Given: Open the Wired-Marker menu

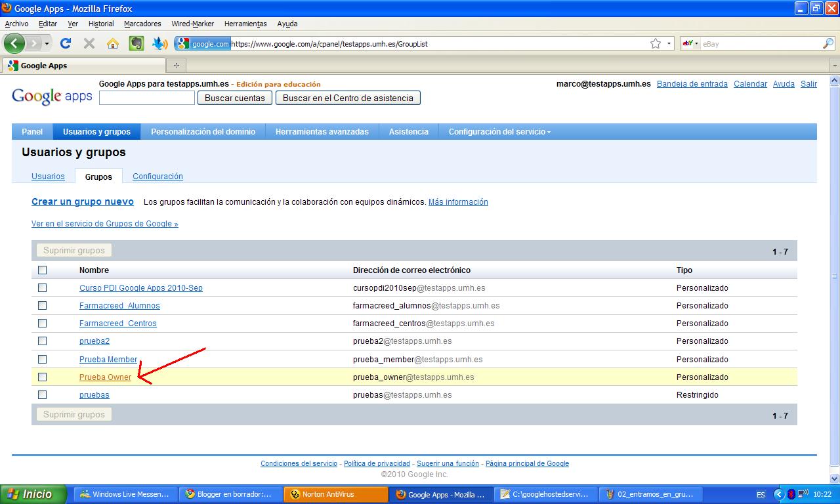Looking at the screenshot, I should (x=193, y=24).
